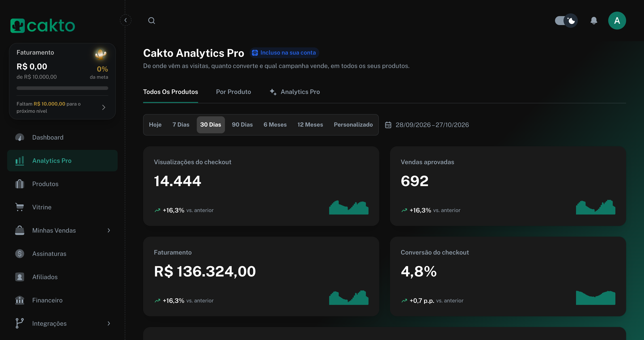Open Produtos in the sidebar

click(x=62, y=184)
